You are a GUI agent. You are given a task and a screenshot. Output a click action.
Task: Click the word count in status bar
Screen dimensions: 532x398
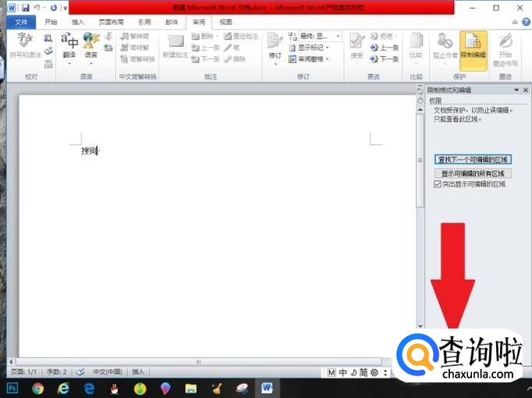(57, 372)
